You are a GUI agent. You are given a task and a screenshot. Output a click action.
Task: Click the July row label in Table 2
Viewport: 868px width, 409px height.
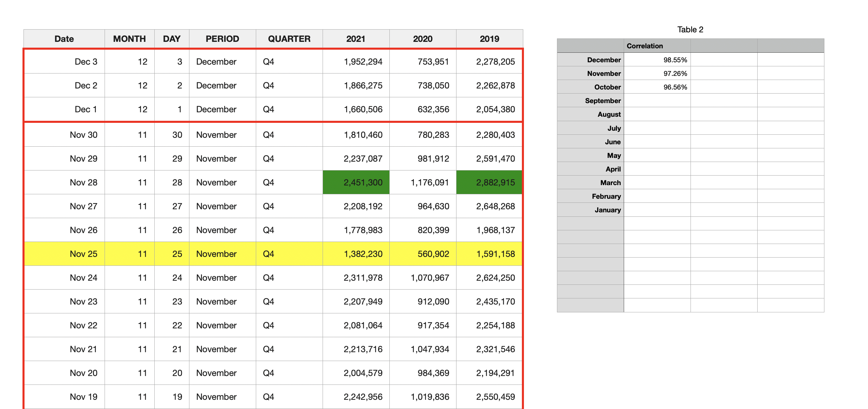point(590,128)
